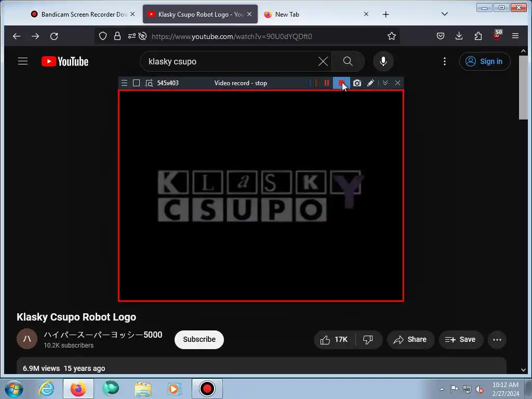This screenshot has height=399, width=532.
Task: Open the 10:12 AM clock in tray
Action: coord(506,390)
